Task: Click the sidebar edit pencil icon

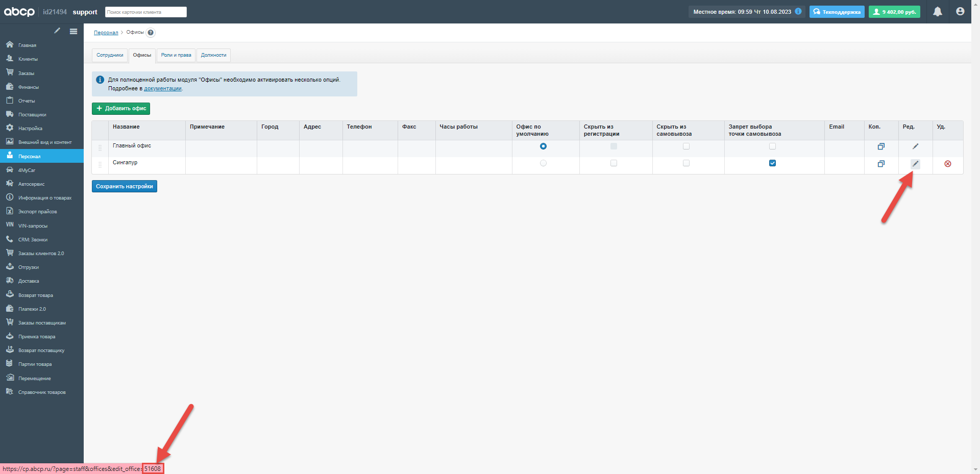Action: [x=57, y=31]
